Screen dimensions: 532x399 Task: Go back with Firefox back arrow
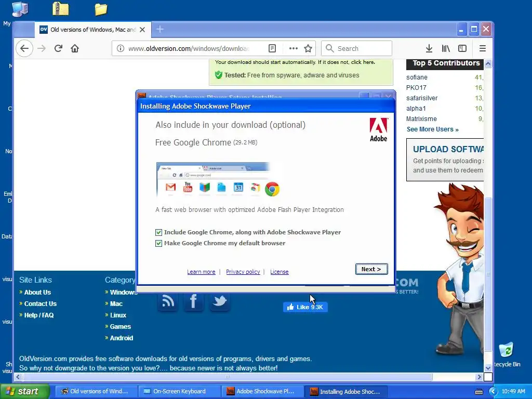click(24, 48)
